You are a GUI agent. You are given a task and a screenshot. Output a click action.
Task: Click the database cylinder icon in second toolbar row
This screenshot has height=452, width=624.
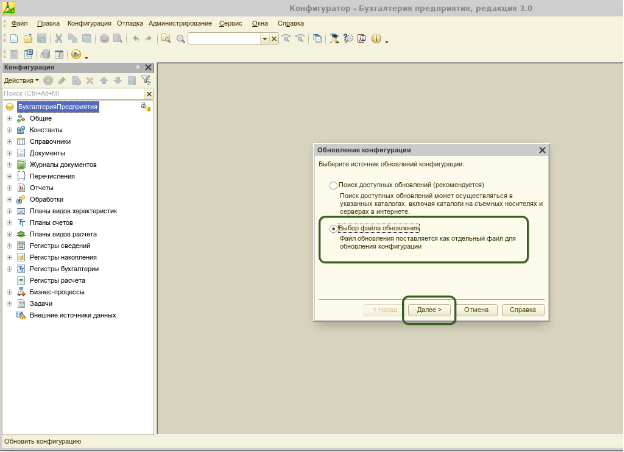click(45, 54)
